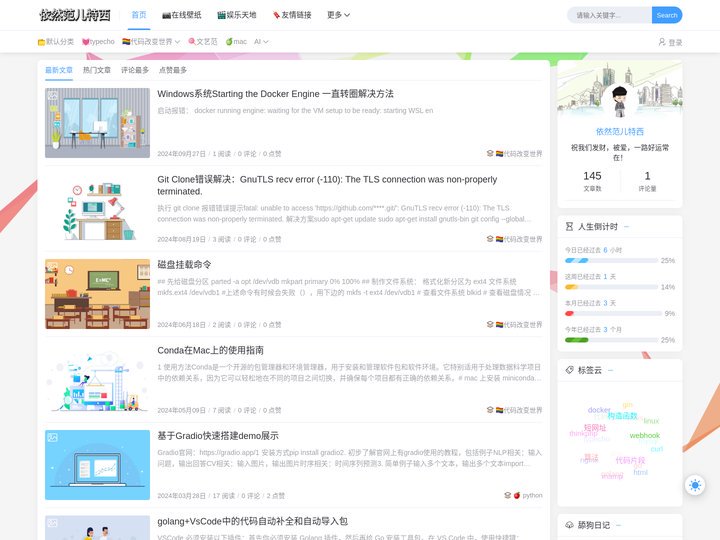The width and height of the screenshot is (720, 540).
Task: Open the golang+VsCode auto-complete article
Action: pyautogui.click(x=252, y=521)
